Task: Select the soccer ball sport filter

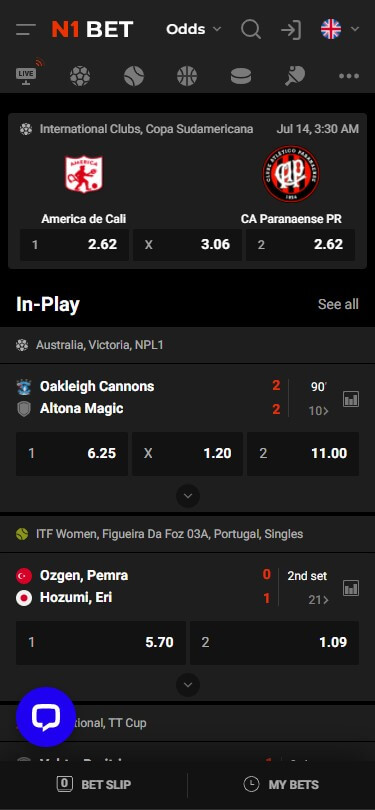Action: 80,76
